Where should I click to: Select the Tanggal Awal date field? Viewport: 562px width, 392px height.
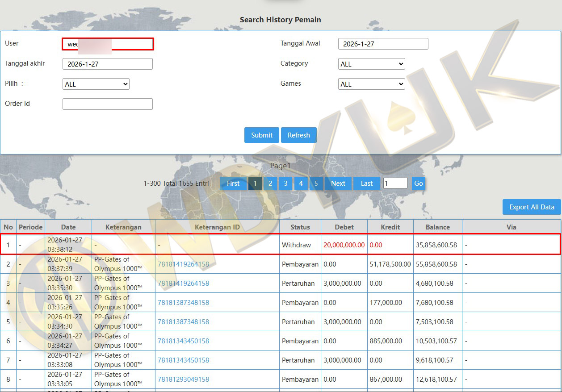pyautogui.click(x=383, y=44)
